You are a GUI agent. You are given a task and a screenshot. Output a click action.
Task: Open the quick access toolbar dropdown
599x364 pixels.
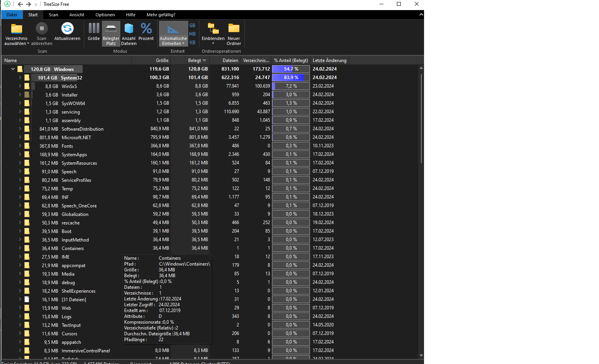pos(36,5)
